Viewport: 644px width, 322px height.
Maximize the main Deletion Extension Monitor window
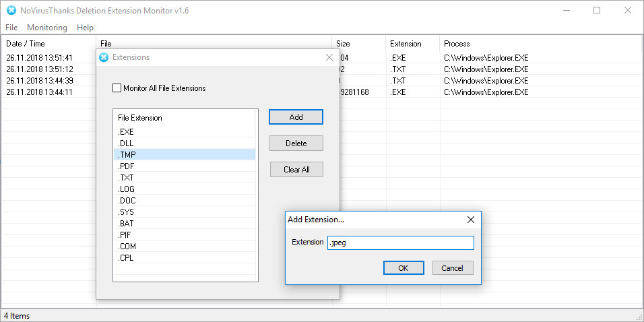[x=597, y=11]
